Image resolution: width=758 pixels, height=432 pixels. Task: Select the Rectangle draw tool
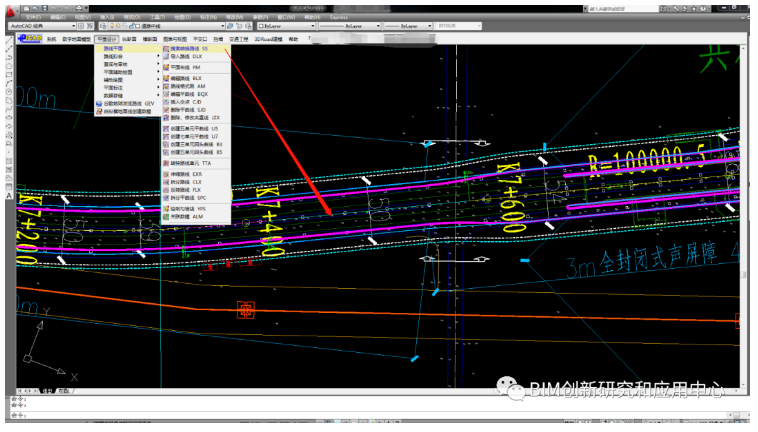(9, 74)
